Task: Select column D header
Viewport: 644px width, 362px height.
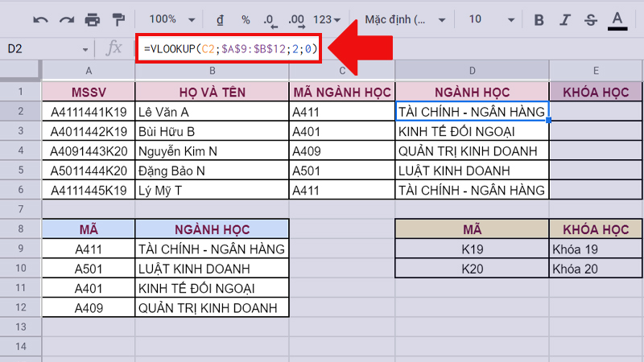Action: click(472, 69)
